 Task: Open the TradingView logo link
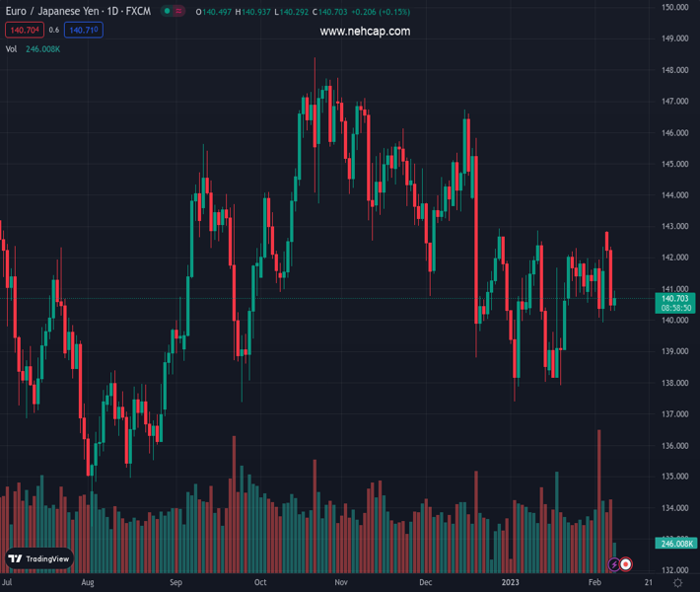pos(39,558)
